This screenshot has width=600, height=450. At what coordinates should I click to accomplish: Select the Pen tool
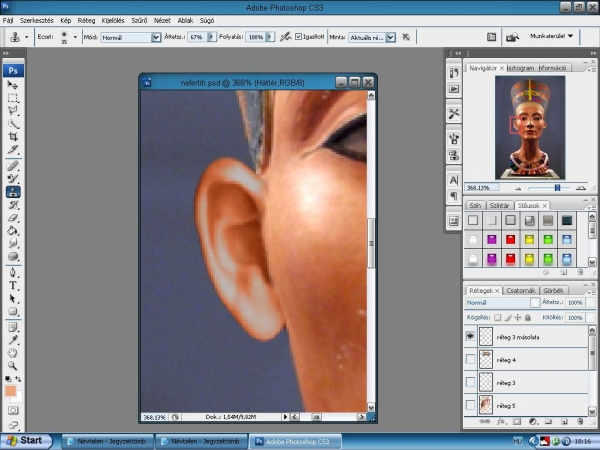pos(13,272)
